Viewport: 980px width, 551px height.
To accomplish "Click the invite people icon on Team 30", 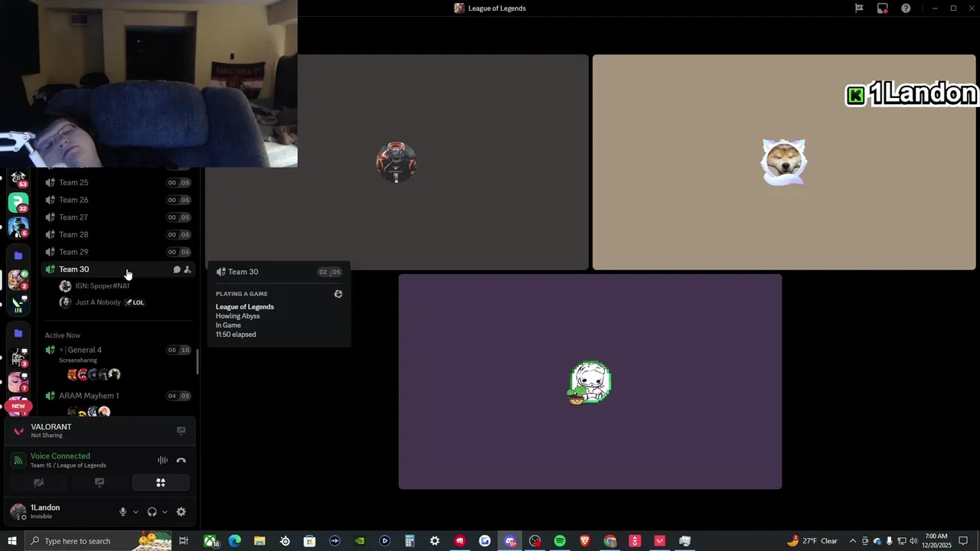I will click(188, 269).
